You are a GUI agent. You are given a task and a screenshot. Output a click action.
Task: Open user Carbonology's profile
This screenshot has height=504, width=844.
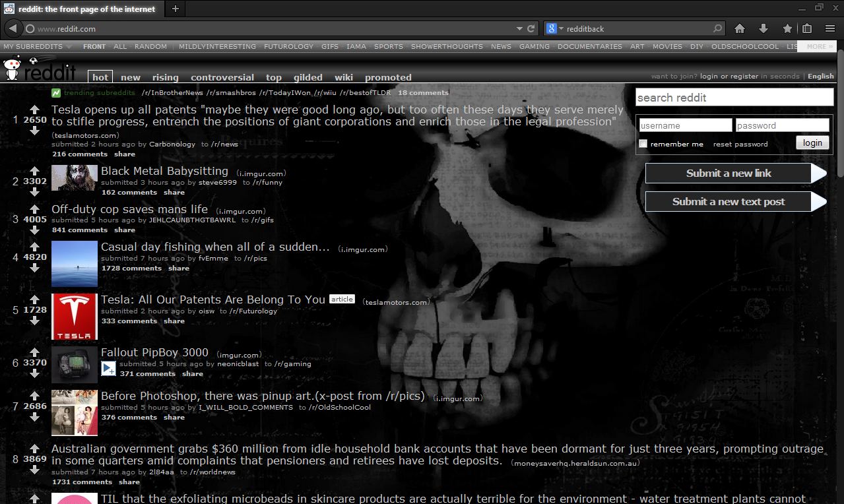click(172, 144)
